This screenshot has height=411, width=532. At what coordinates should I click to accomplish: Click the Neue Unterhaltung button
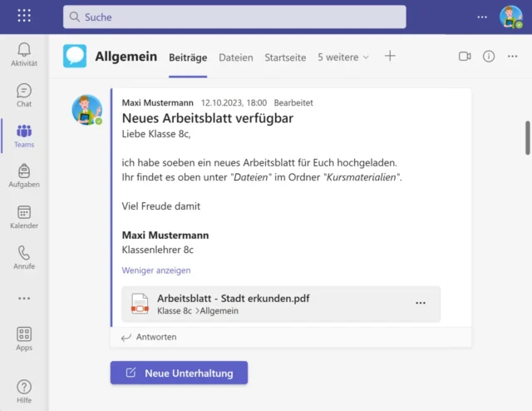179,373
